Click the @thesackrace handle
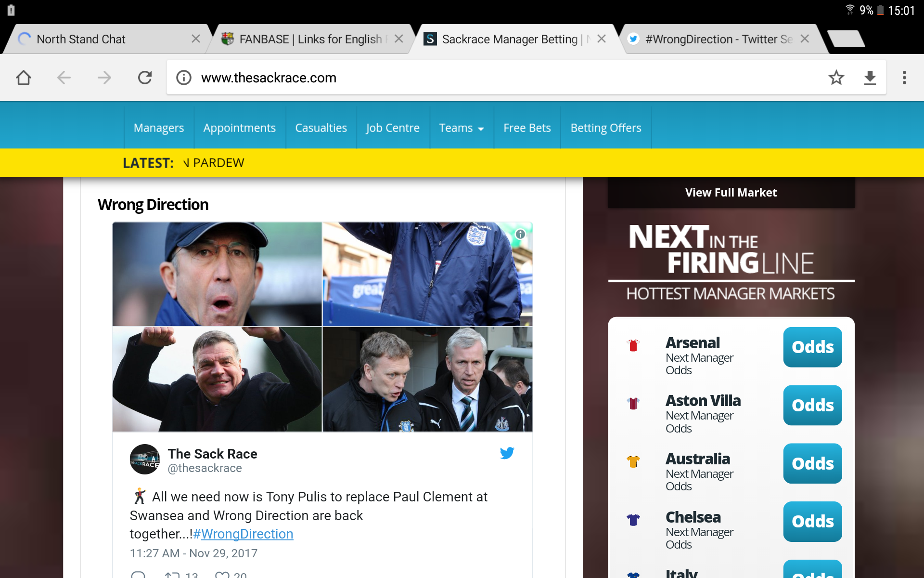Screen dimensions: 924x578 pyautogui.click(x=205, y=468)
